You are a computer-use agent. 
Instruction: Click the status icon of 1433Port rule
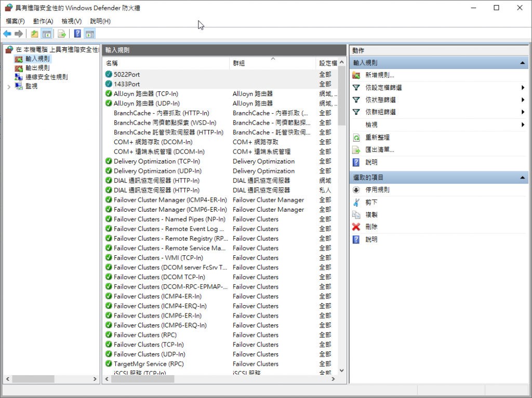click(x=109, y=84)
